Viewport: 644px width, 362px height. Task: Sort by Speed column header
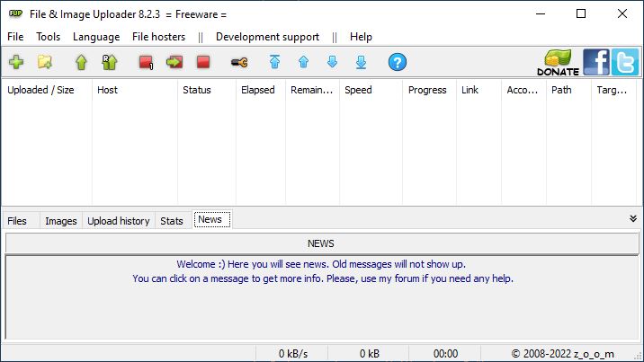pyautogui.click(x=371, y=90)
